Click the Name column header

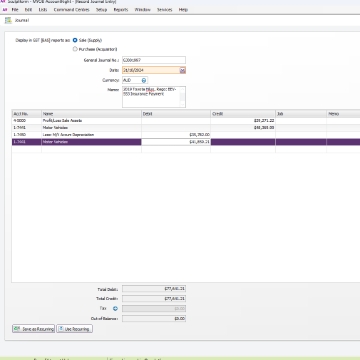91,114
